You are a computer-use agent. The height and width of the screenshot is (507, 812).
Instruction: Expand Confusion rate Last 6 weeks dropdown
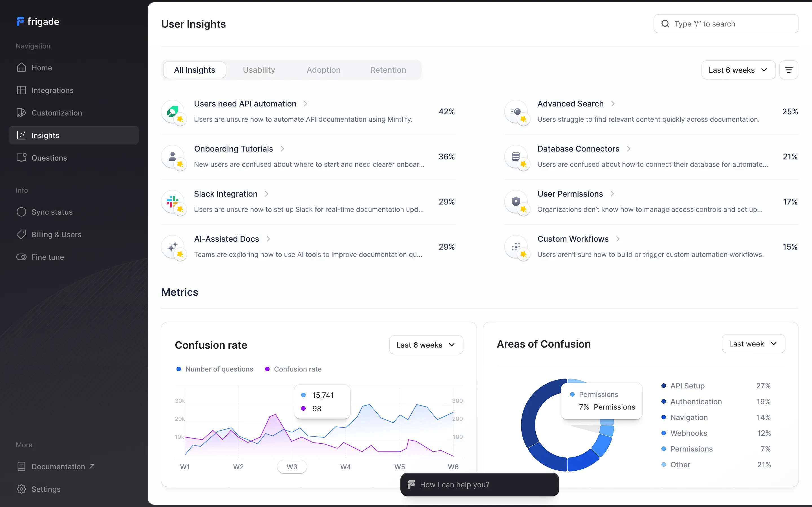click(426, 345)
